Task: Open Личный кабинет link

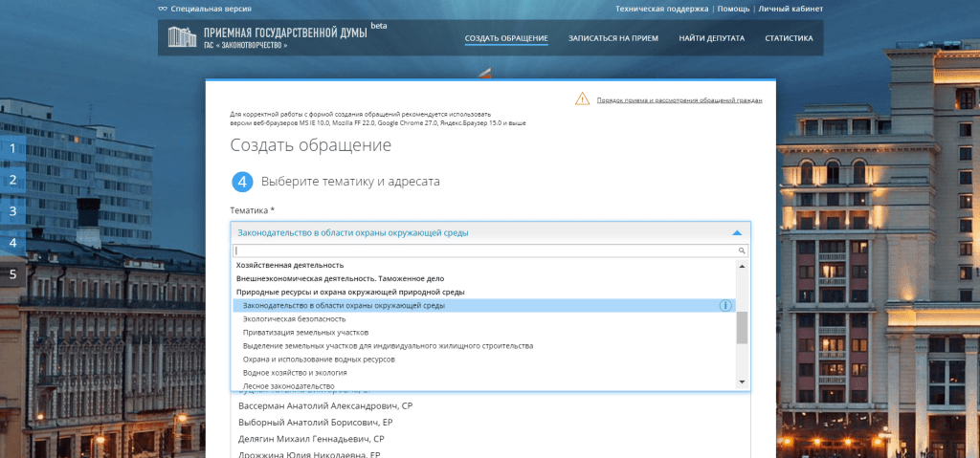Action: click(x=790, y=9)
